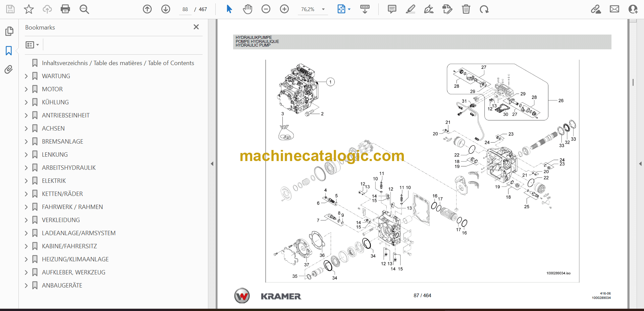Screen dimensions: 644x311
Task: Toggle the Page thumbnails panel
Action: (x=9, y=31)
